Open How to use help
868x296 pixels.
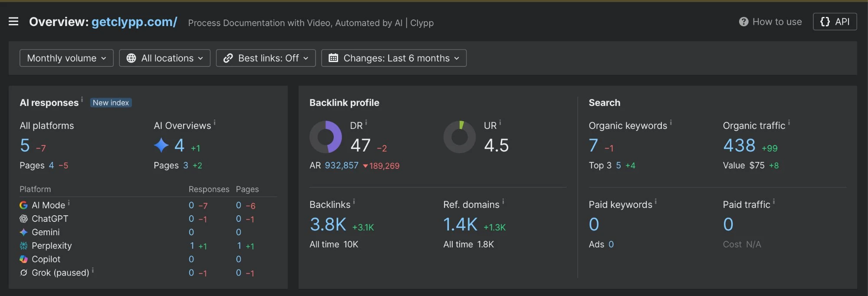click(770, 22)
